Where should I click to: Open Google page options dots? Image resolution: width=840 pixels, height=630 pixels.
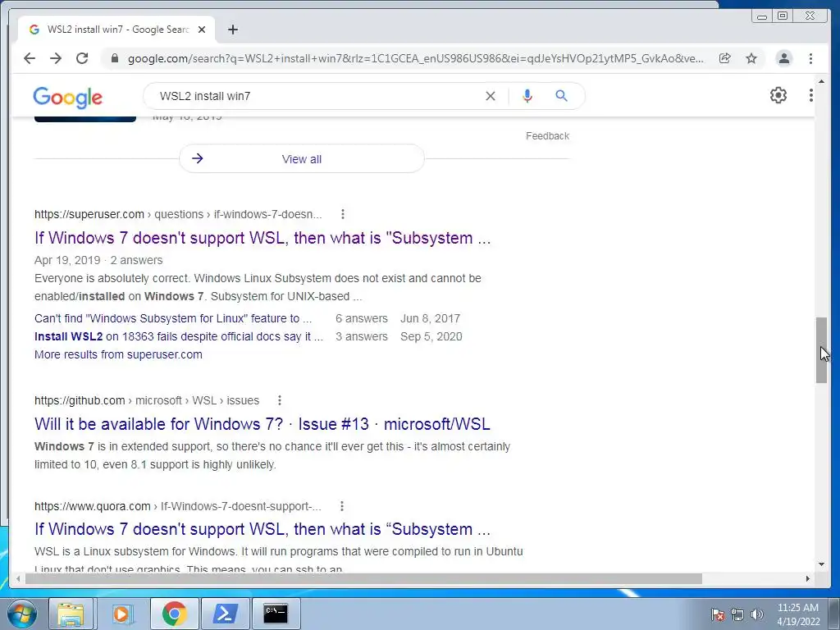pos(811,95)
